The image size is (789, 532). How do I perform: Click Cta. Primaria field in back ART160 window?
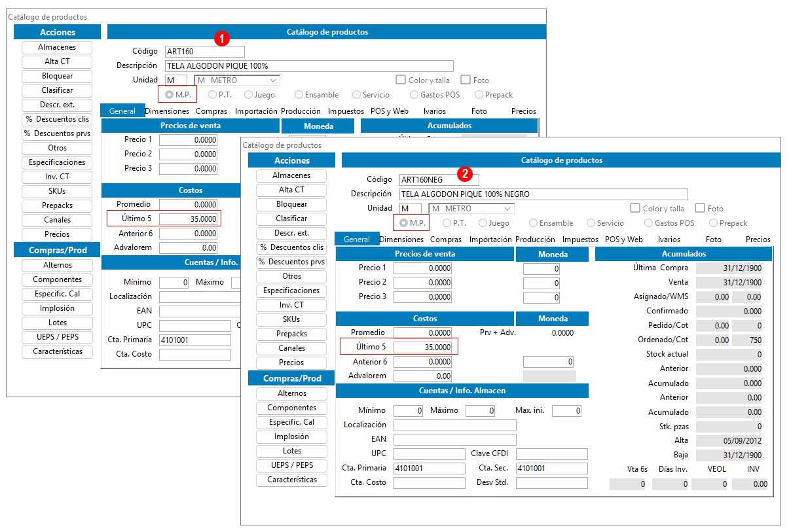tap(195, 340)
